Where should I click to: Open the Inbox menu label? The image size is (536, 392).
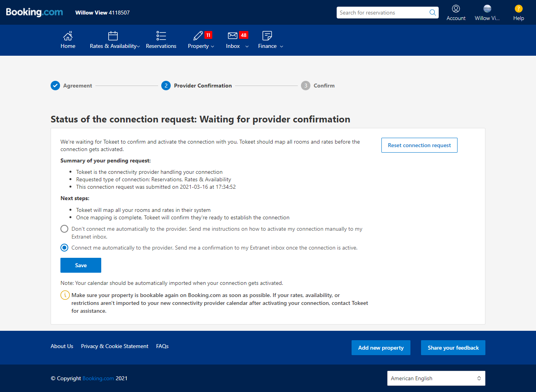click(233, 46)
